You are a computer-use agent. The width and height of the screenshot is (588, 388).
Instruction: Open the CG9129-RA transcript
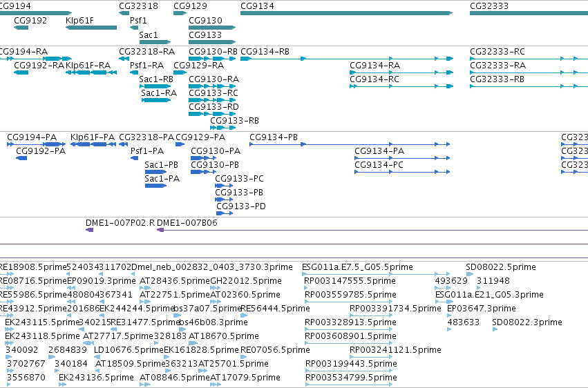click(180, 72)
